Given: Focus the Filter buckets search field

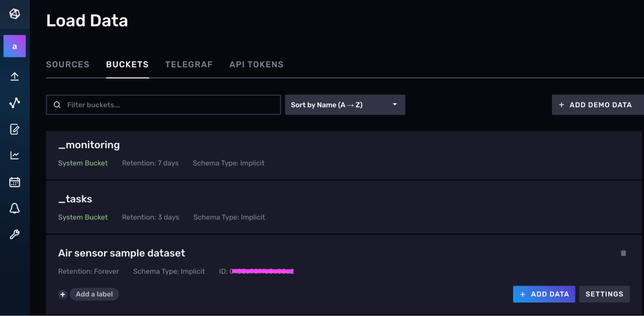Looking at the screenshot, I should (x=168, y=105).
